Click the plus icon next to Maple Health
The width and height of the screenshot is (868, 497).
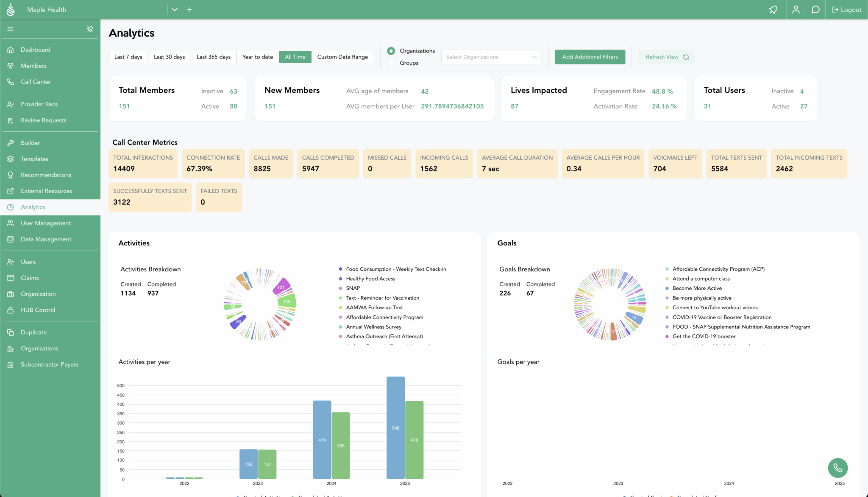(189, 9)
